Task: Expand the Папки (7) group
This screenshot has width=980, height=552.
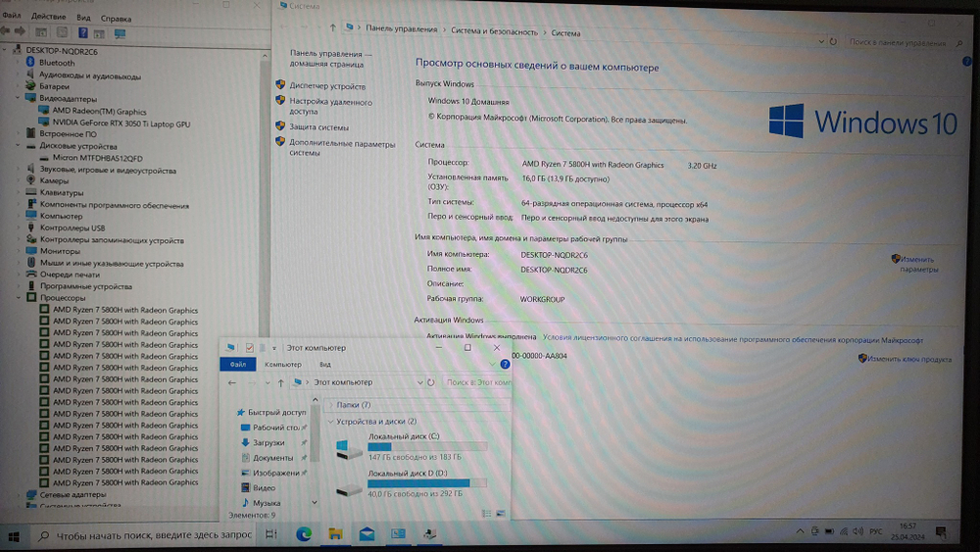Action: pos(331,405)
